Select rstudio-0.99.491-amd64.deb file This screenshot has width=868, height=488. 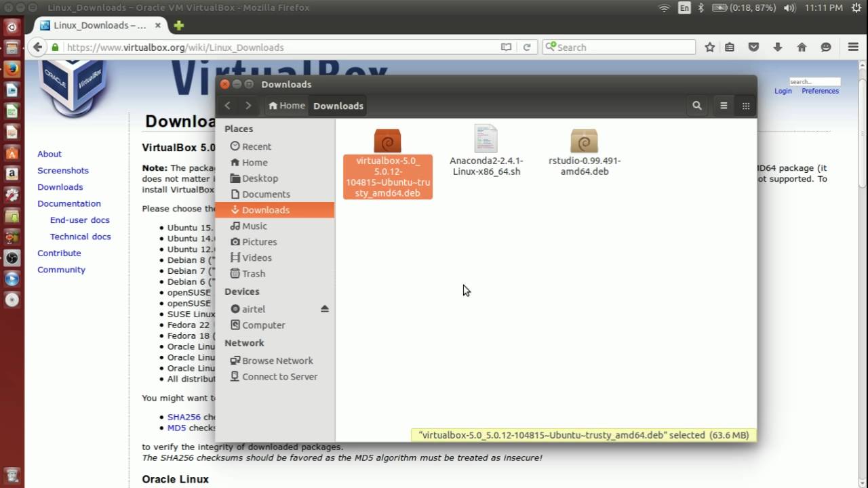(584, 152)
